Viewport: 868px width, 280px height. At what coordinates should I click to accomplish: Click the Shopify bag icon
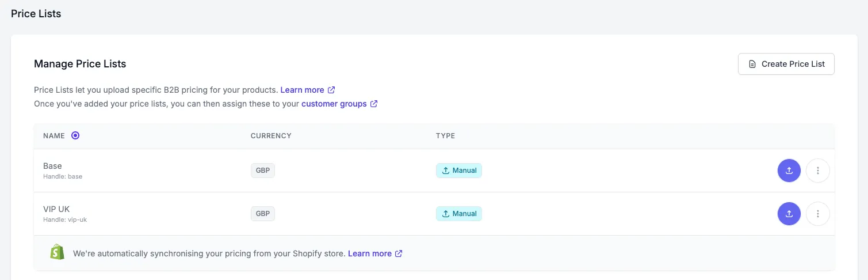(57, 252)
